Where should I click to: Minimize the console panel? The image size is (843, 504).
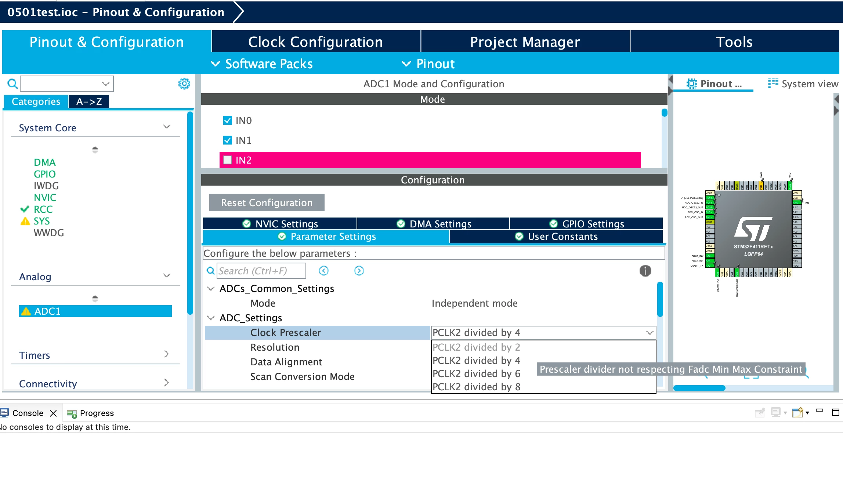click(820, 411)
